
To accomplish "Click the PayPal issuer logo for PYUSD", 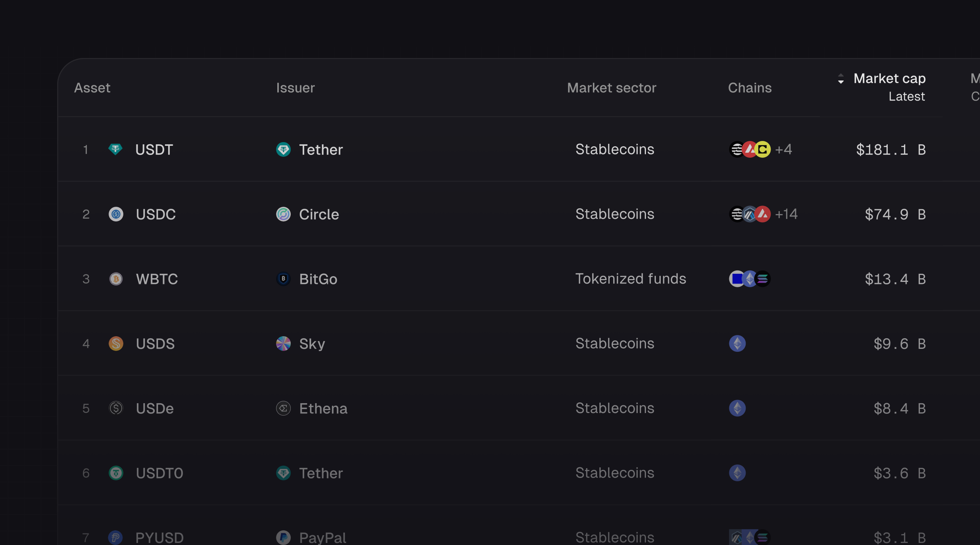I will [283, 537].
